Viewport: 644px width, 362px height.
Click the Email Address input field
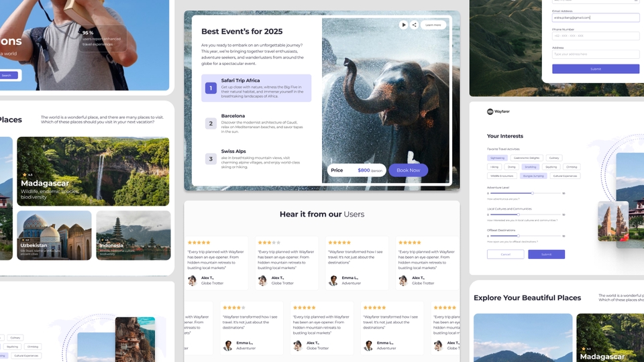[x=596, y=17]
